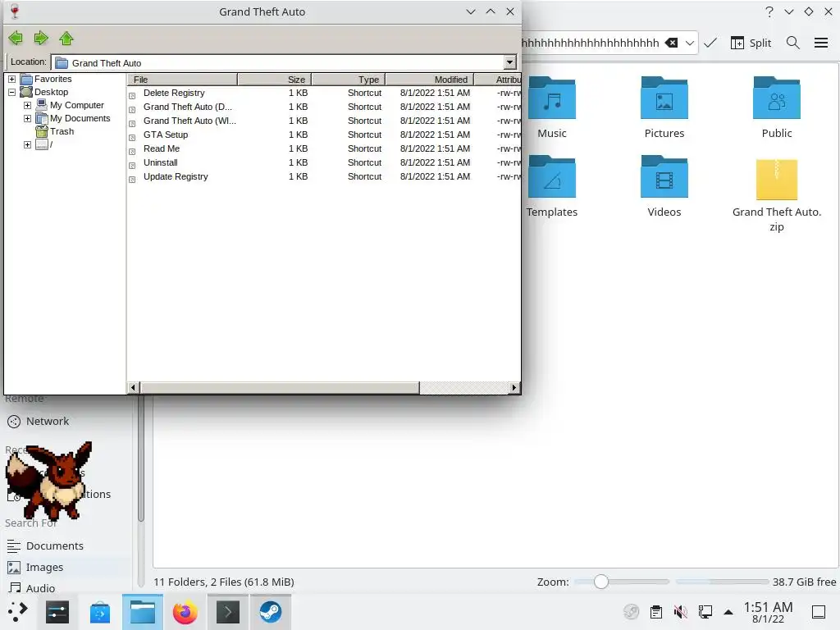Viewport: 840px width, 630px height.
Task: Launch Firefox from the taskbar
Action: tap(185, 612)
